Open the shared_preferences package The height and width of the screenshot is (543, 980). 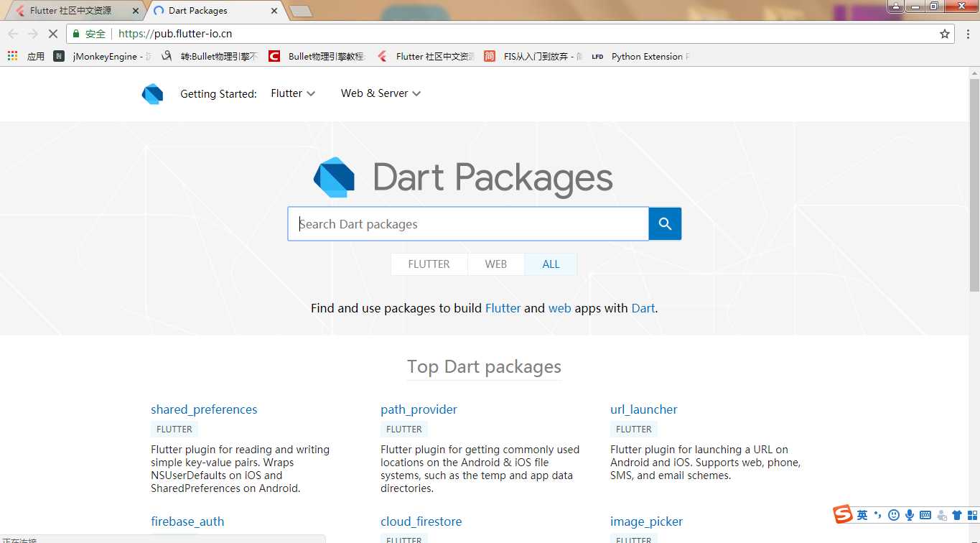(x=204, y=409)
